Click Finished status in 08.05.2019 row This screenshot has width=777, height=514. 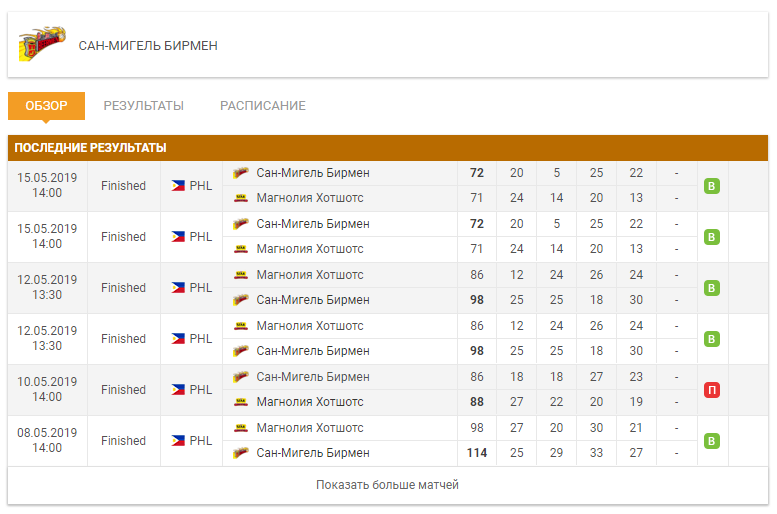(x=123, y=441)
